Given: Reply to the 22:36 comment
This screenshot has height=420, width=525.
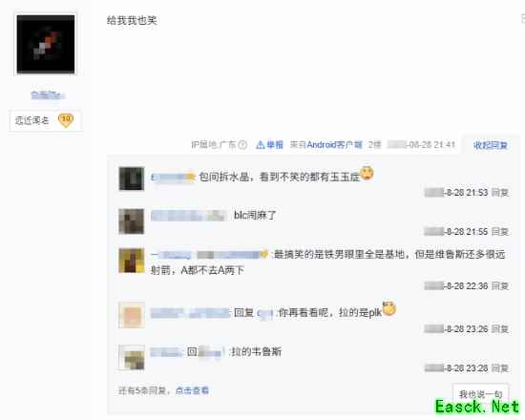Looking at the screenshot, I should pos(500,285).
